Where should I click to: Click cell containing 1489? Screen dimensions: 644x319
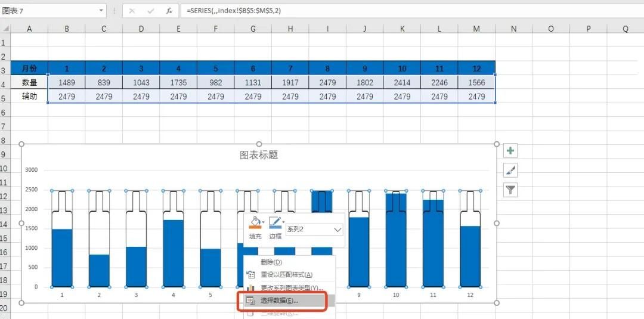(x=67, y=82)
